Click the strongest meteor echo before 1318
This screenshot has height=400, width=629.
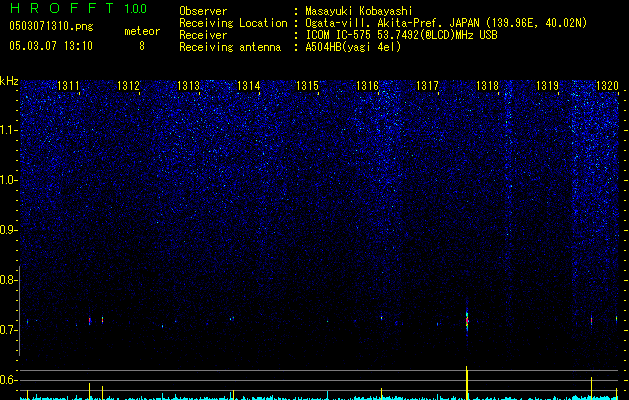[467, 320]
